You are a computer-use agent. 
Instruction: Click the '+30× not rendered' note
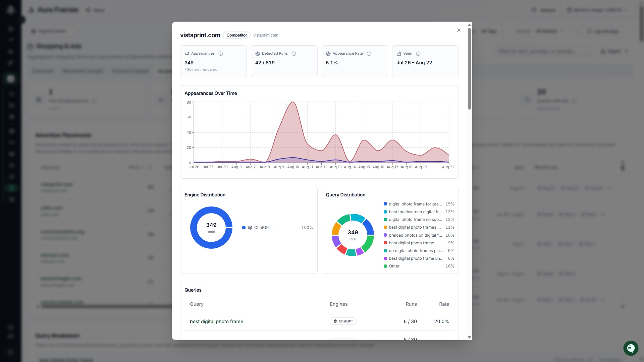point(201,70)
